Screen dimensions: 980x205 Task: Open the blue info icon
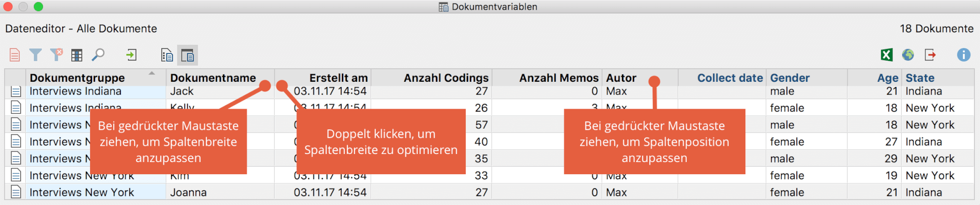pyautogui.click(x=964, y=55)
